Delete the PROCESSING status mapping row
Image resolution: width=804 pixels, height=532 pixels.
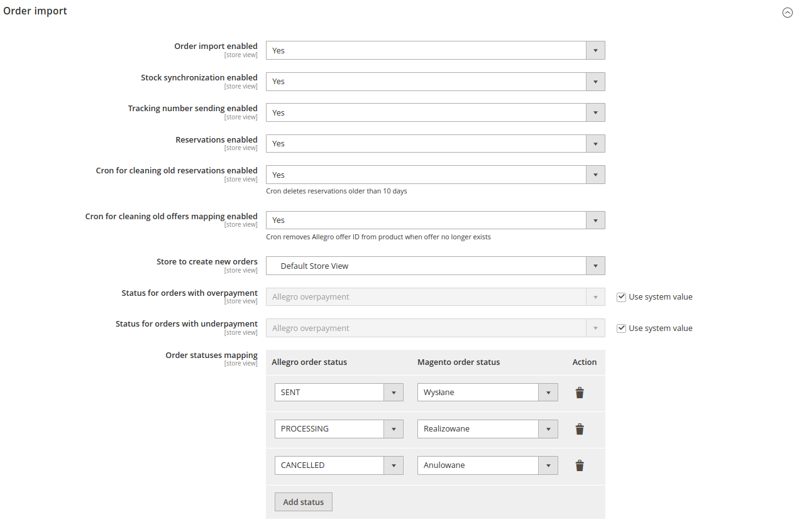(x=580, y=429)
